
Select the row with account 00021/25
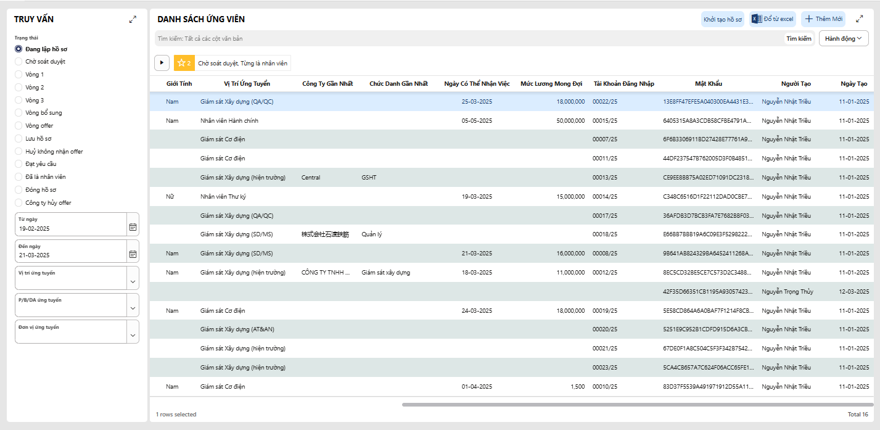(514, 348)
